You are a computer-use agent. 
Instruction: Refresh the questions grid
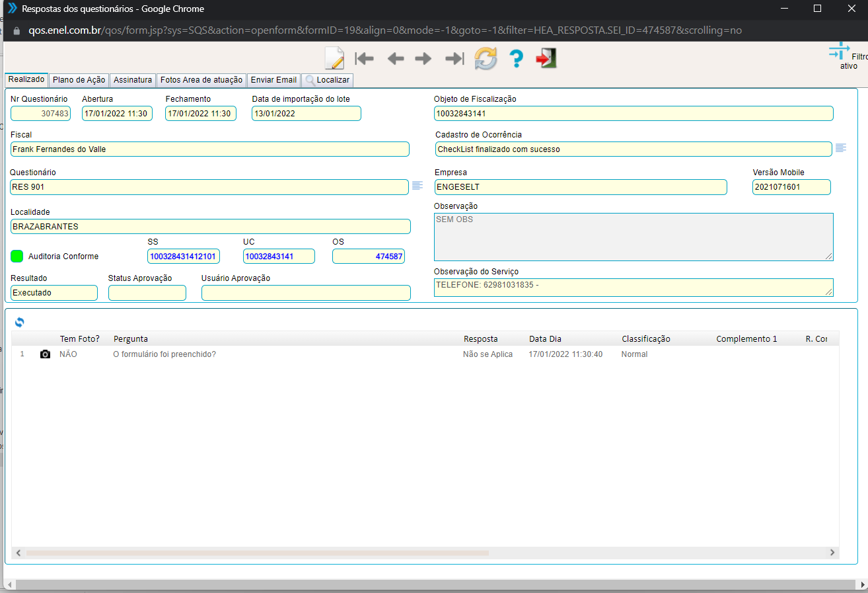[x=20, y=322]
